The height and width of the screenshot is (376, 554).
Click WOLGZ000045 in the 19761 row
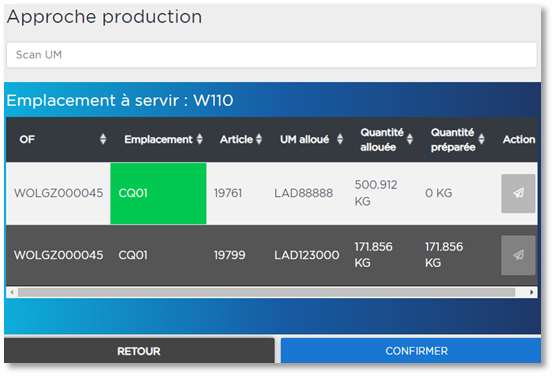(x=58, y=193)
